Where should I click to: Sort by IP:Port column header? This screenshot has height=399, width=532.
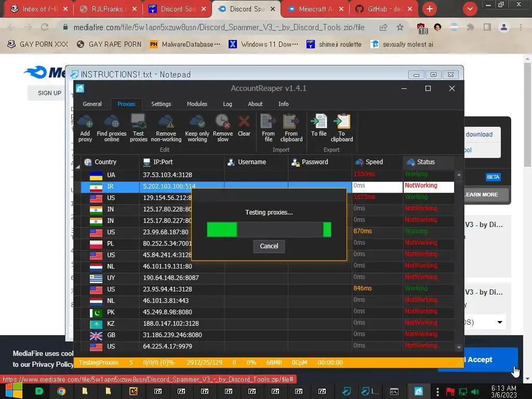181,162
